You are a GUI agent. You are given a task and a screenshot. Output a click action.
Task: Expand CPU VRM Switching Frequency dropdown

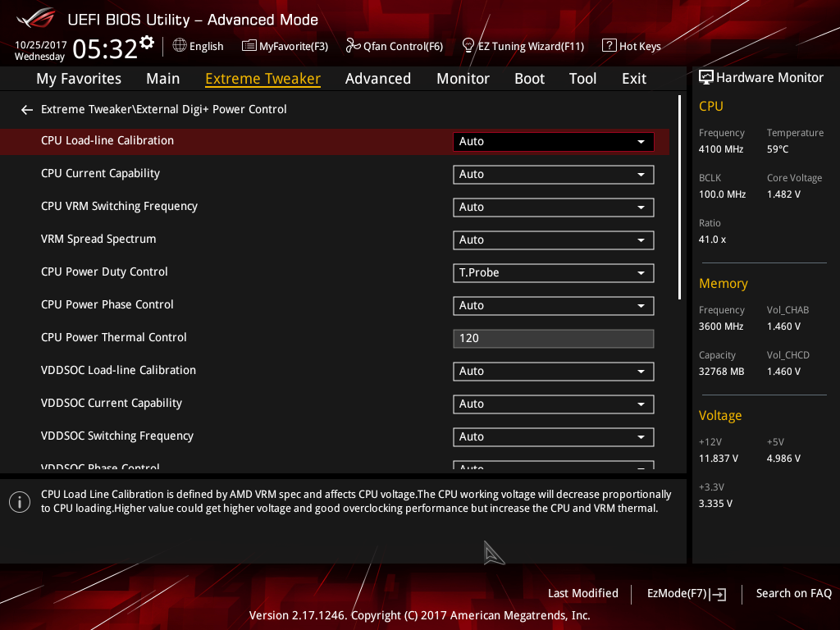[554, 208]
